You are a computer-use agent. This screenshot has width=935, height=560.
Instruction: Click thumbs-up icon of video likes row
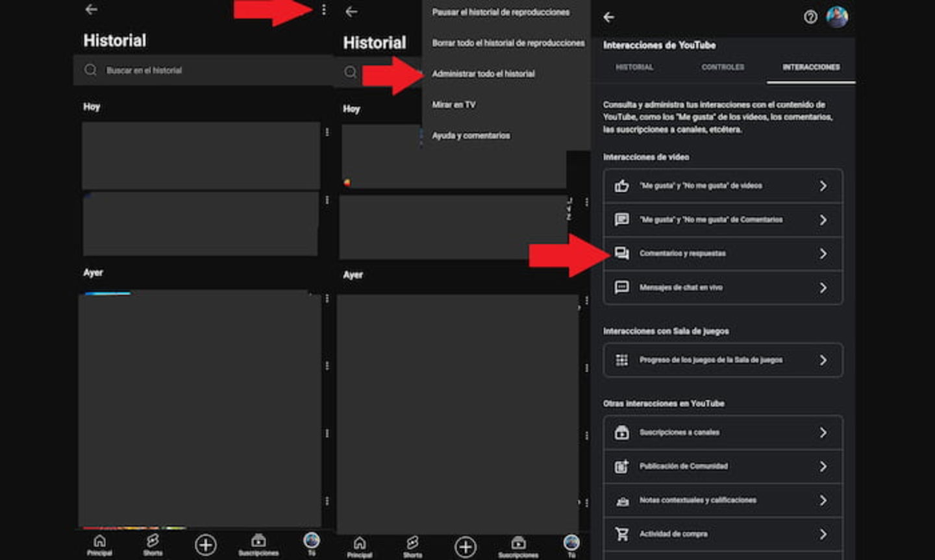pos(621,186)
